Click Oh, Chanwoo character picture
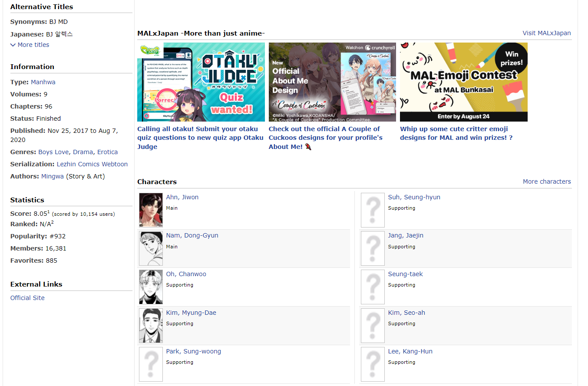 pyautogui.click(x=151, y=287)
